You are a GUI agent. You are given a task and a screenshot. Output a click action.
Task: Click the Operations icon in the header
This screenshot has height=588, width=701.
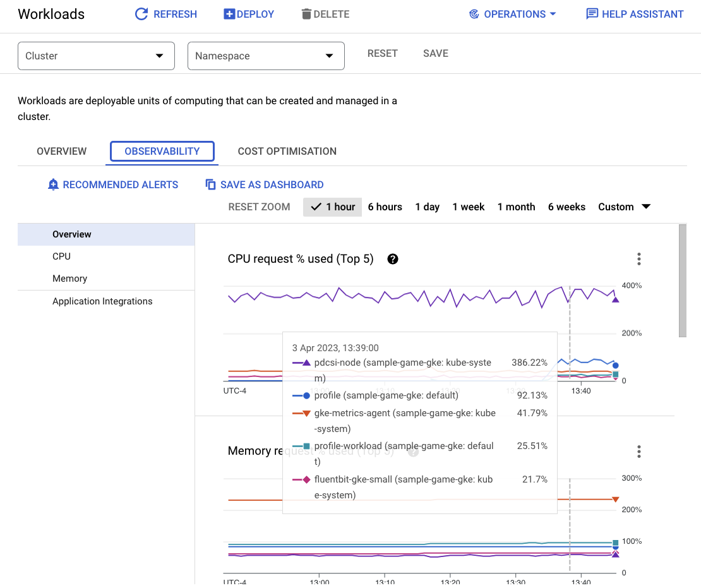[x=474, y=14]
